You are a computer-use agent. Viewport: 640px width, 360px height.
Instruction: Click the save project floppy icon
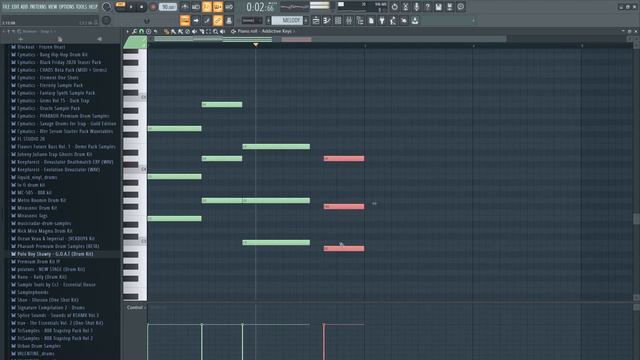[438, 7]
